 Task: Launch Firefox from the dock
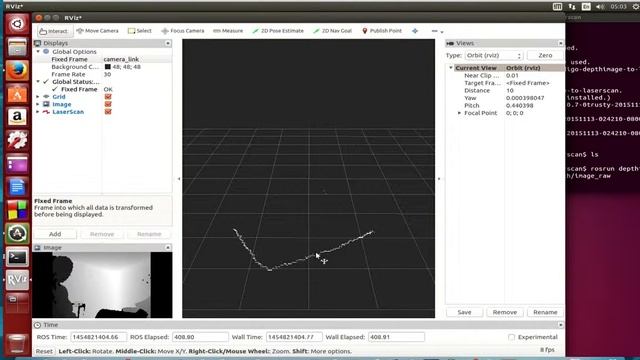[x=17, y=71]
